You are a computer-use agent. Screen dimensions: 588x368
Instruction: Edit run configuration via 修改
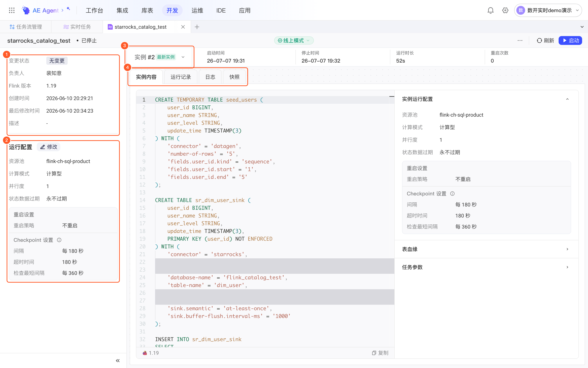(49, 147)
